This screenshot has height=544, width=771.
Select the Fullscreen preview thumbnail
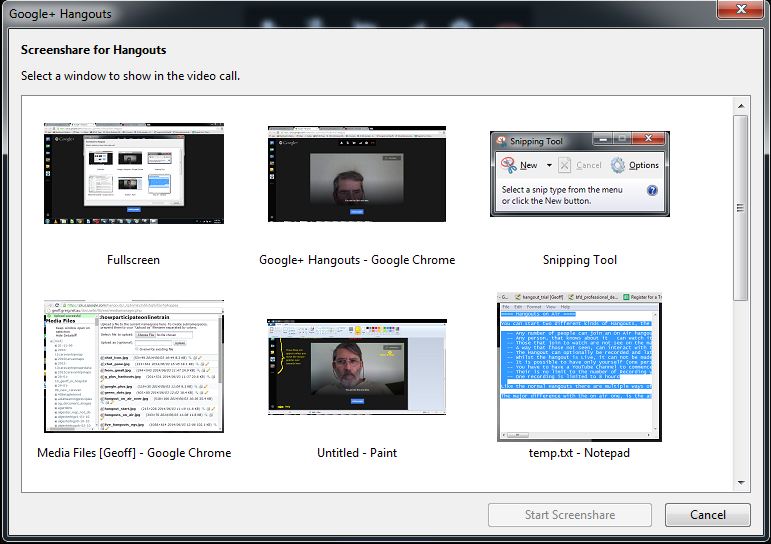(133, 173)
